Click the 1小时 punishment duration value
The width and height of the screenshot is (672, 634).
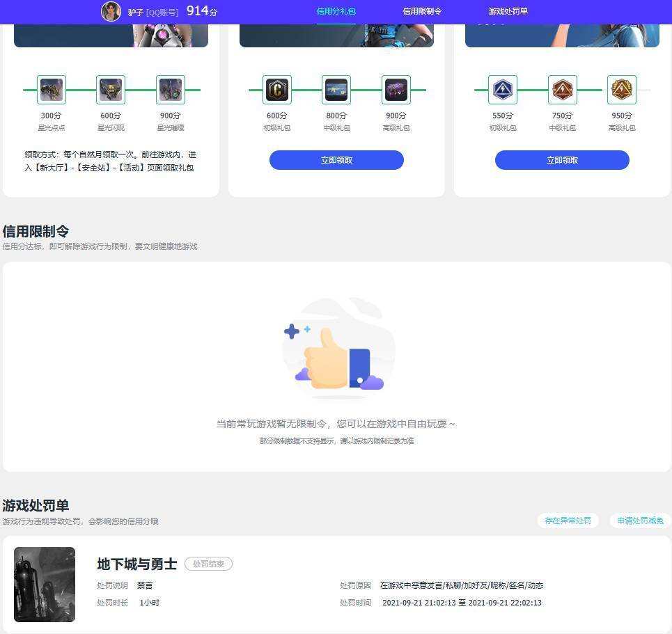pyautogui.click(x=150, y=603)
